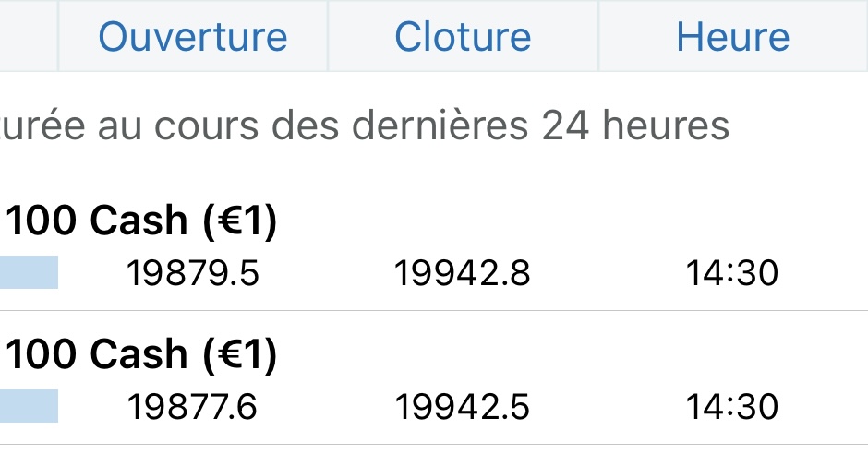The width and height of the screenshot is (868, 466).
Task: Click blank space right of first Cash title
Action: pyautogui.click(x=573, y=222)
